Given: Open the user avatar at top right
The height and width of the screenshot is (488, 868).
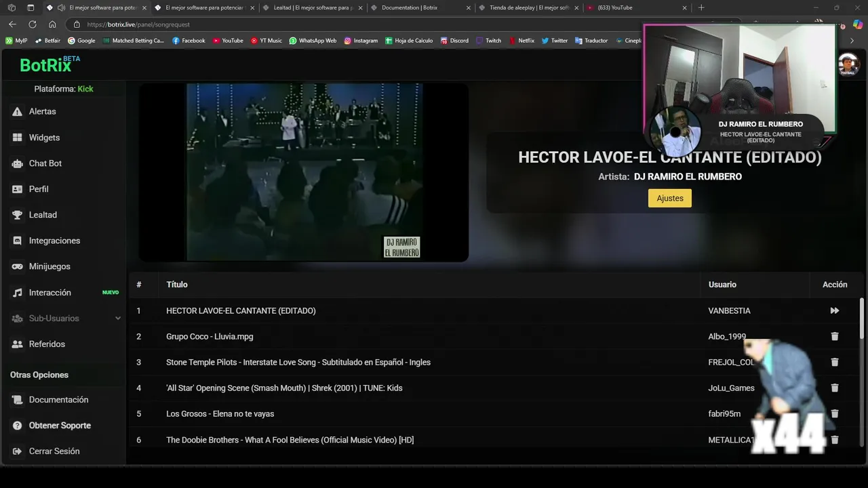Looking at the screenshot, I should coord(848,65).
